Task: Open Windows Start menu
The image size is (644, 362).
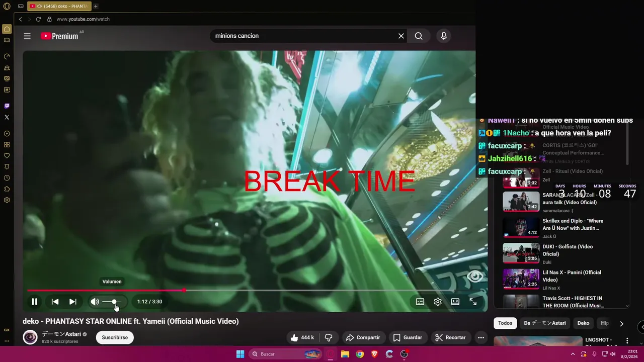Action: point(240,354)
